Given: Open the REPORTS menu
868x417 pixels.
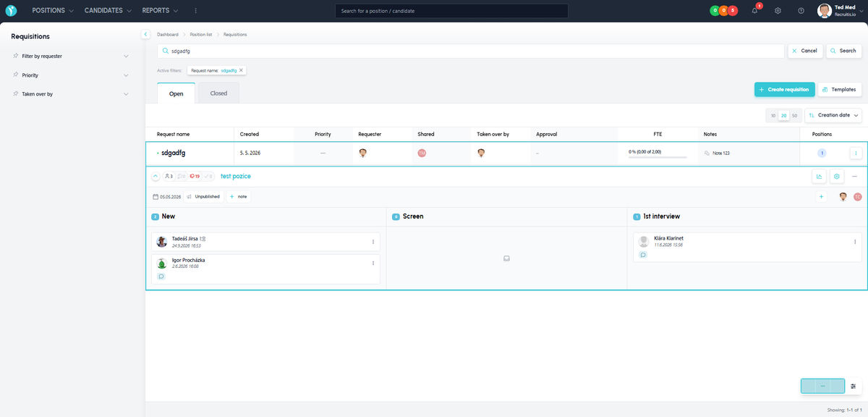Looking at the screenshot, I should pyautogui.click(x=160, y=11).
